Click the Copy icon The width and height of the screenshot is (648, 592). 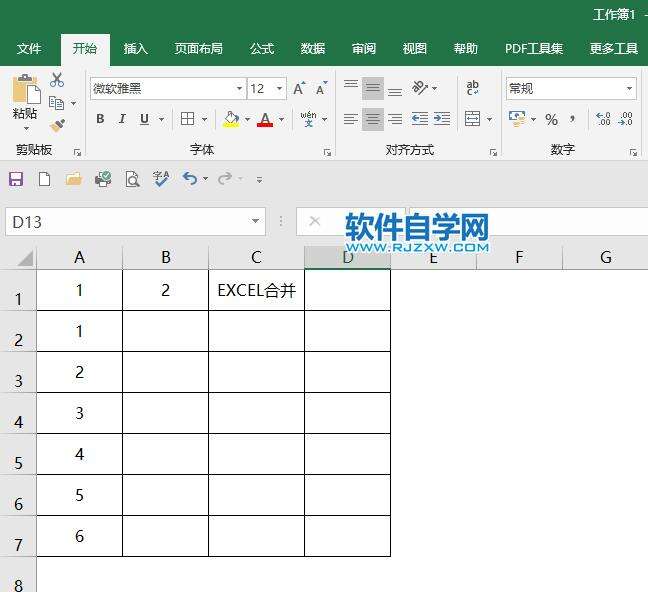click(x=57, y=103)
